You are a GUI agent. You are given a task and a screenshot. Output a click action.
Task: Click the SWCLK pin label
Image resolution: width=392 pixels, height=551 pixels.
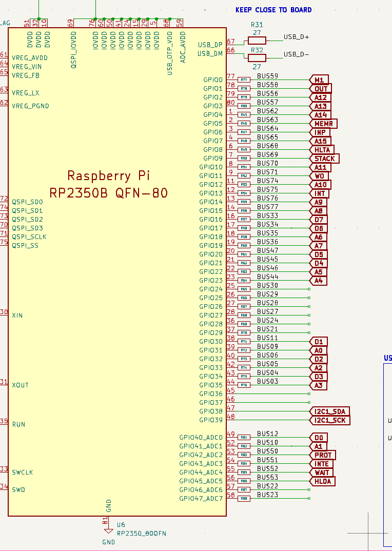pyautogui.click(x=23, y=472)
